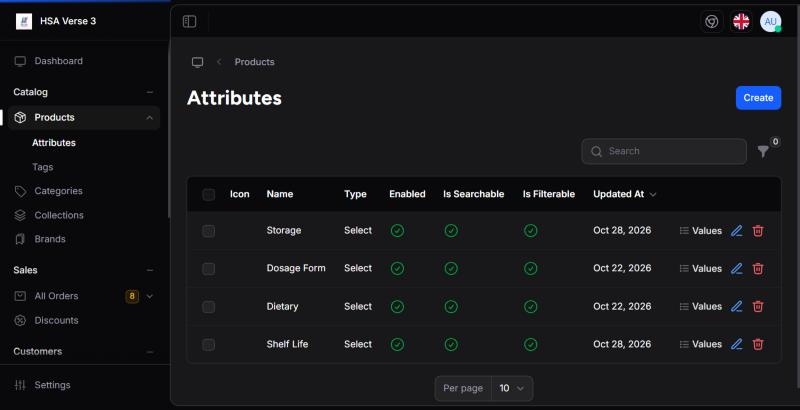Go to Brands in sidebar
The height and width of the screenshot is (410, 800).
click(49, 239)
